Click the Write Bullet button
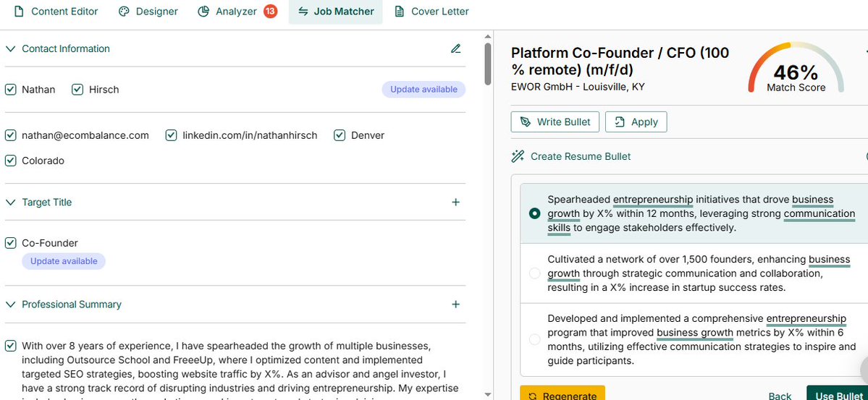This screenshot has width=868, height=400. [x=555, y=122]
